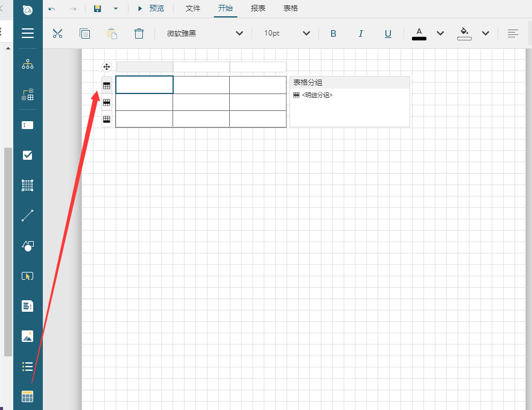Select the table footer row handle
Viewport: 532px width, 410px height.
(x=107, y=119)
